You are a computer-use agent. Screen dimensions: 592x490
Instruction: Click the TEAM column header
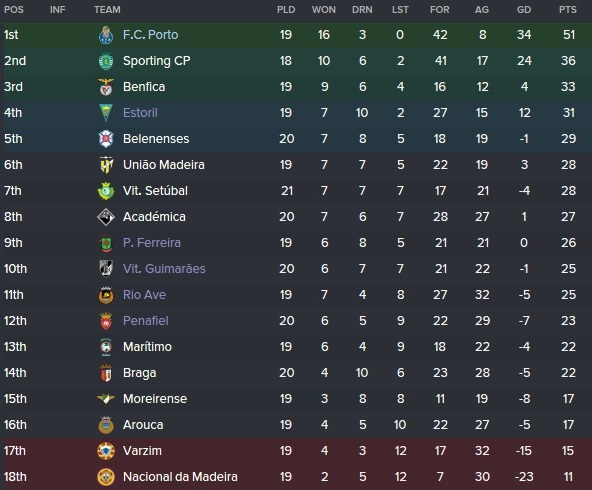tap(107, 10)
